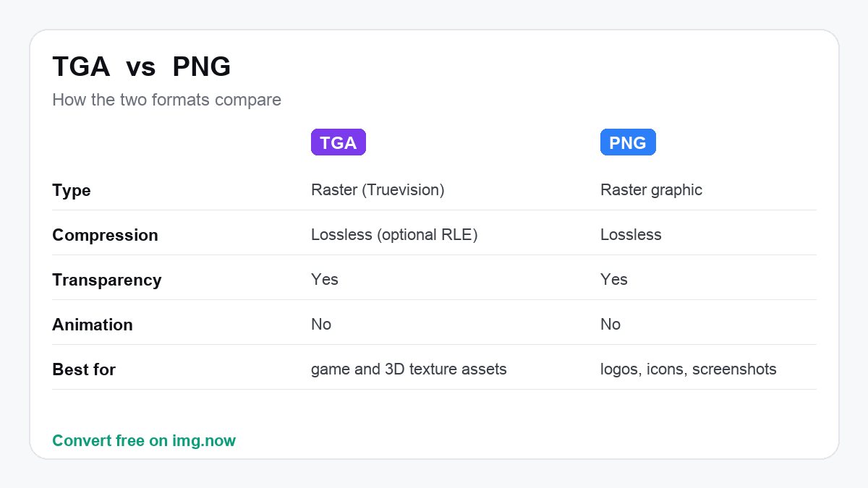Select 'logos, icons, screenshots' text
Image resolution: width=868 pixels, height=488 pixels.
point(689,369)
